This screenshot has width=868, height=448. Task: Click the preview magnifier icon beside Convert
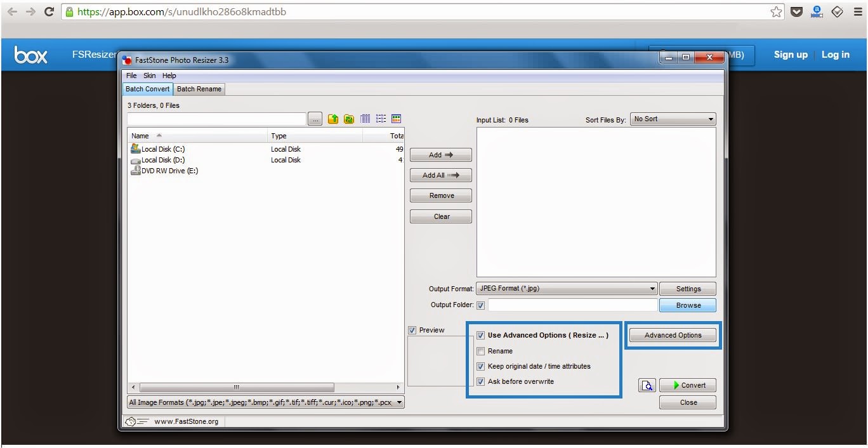click(x=647, y=385)
